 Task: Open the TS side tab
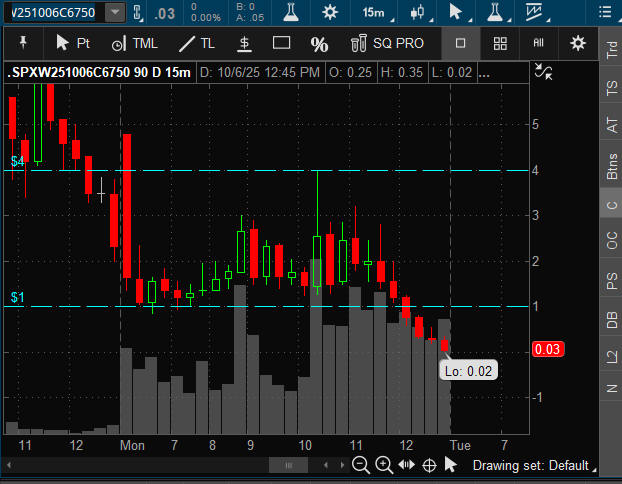(611, 87)
